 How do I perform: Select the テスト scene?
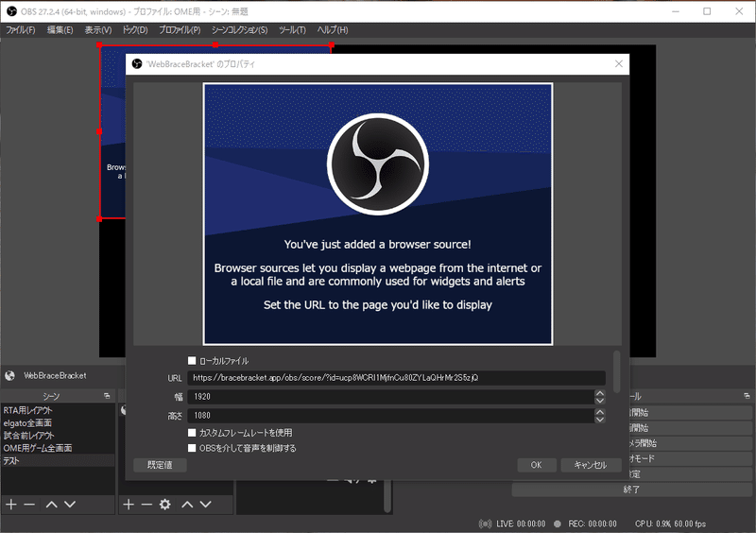point(58,460)
